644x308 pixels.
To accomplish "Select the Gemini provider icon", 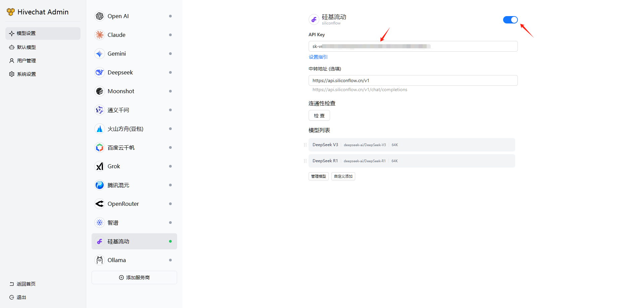I will coord(100,54).
